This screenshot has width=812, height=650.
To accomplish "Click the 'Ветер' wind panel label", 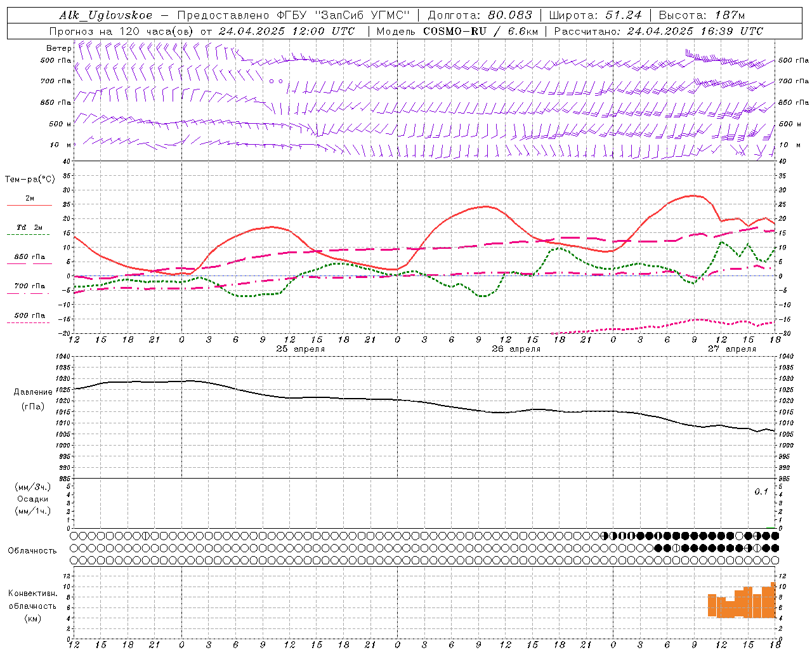I will click(x=58, y=48).
